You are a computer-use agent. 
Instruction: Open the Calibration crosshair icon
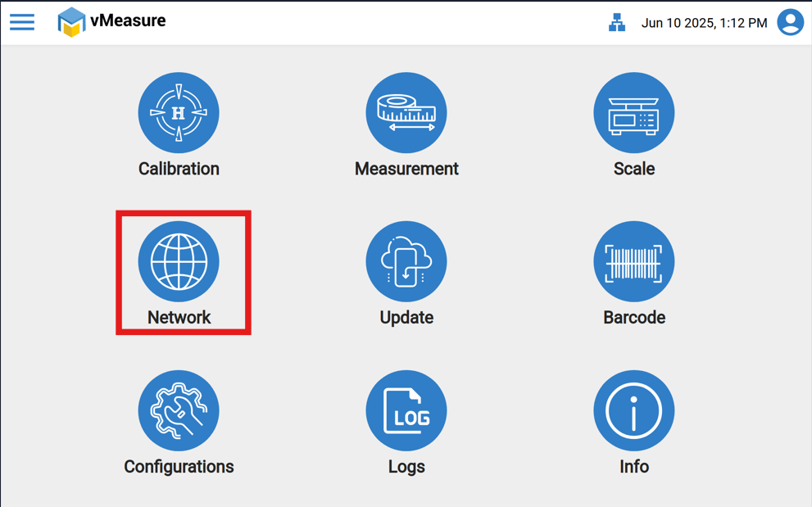point(179,113)
